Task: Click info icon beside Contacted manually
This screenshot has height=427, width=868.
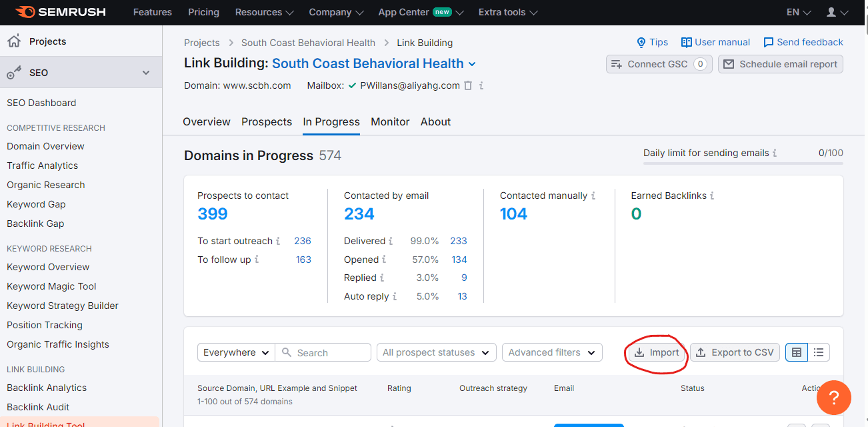Action: (x=593, y=195)
